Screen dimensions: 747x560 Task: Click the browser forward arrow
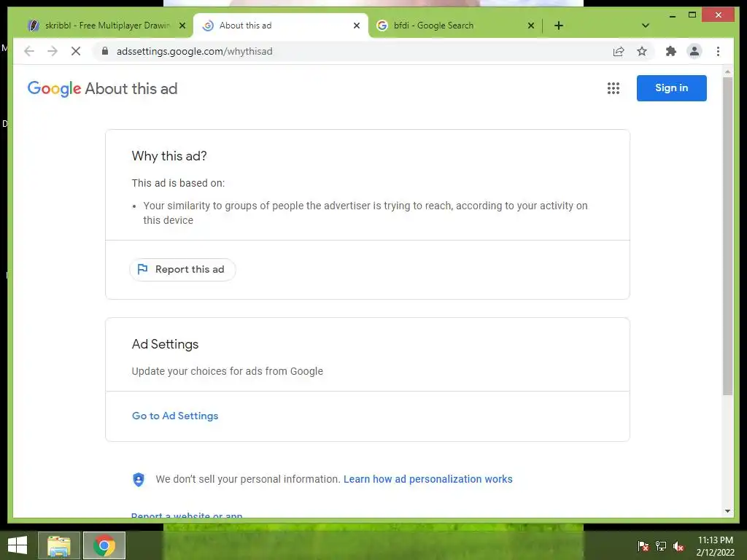53,51
